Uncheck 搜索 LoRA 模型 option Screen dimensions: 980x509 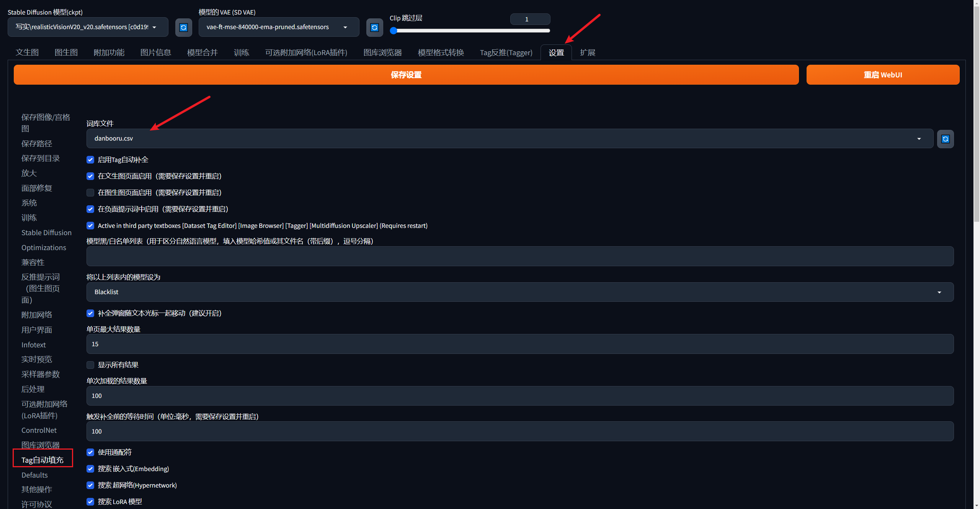[90, 502]
